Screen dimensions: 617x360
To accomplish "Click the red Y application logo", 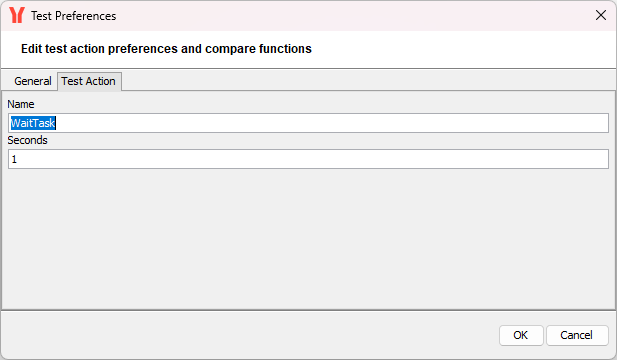I will [17, 15].
